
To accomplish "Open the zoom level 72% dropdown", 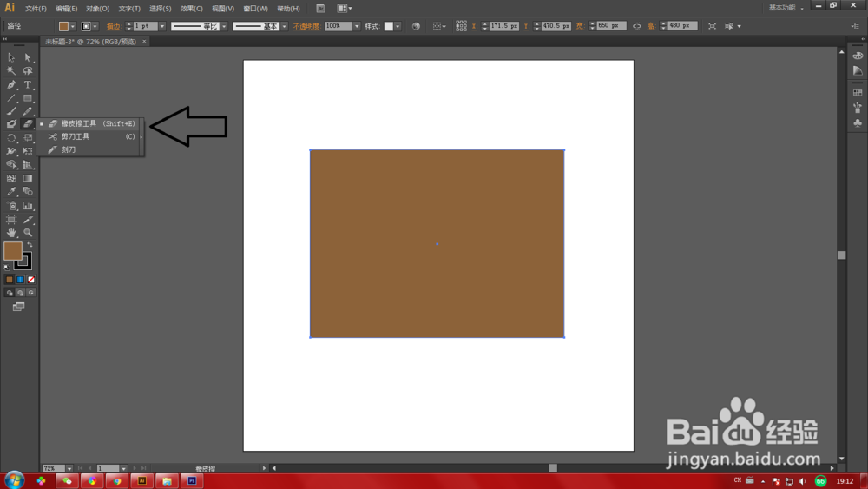I will [x=69, y=468].
